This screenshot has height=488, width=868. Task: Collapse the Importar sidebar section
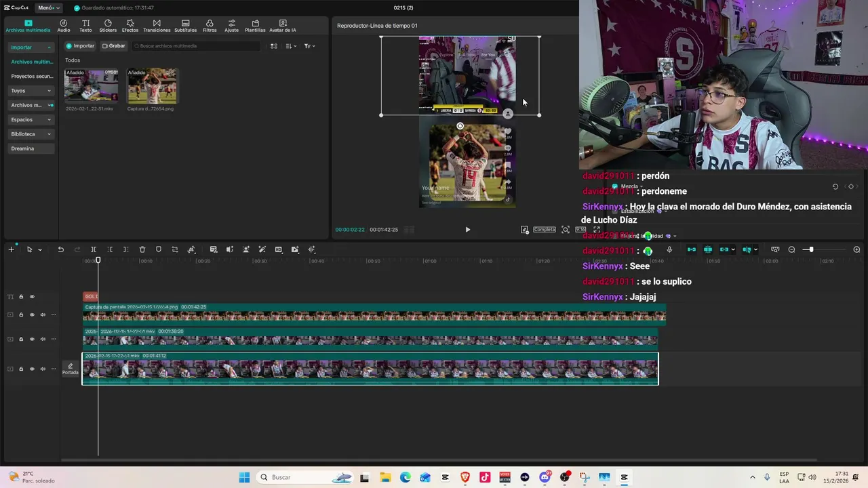(x=31, y=47)
